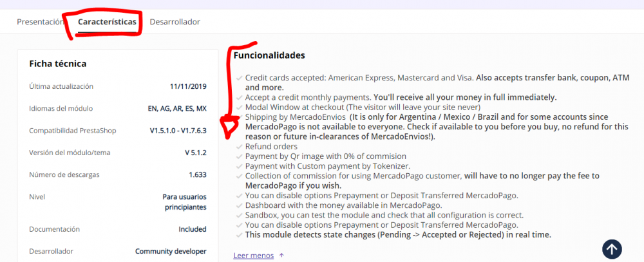Click checkmark next to 'Modal Window at checkout'
The height and width of the screenshot is (262, 644).
(239, 107)
